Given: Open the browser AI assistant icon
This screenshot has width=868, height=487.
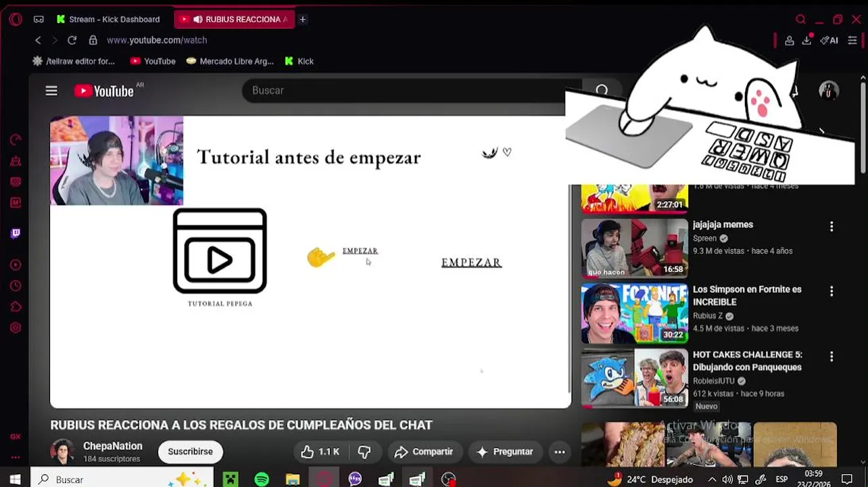Looking at the screenshot, I should [829, 41].
